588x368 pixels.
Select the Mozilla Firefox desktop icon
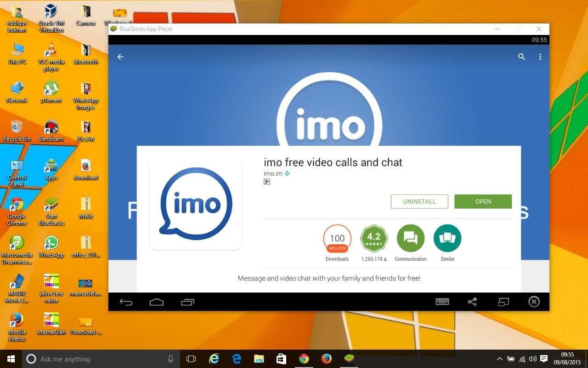[x=17, y=328]
